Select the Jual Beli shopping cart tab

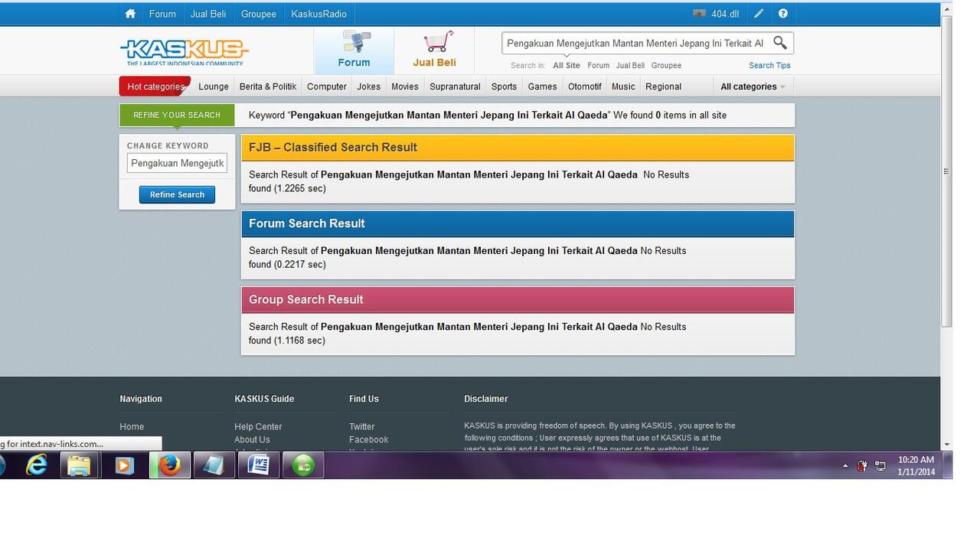tap(435, 51)
